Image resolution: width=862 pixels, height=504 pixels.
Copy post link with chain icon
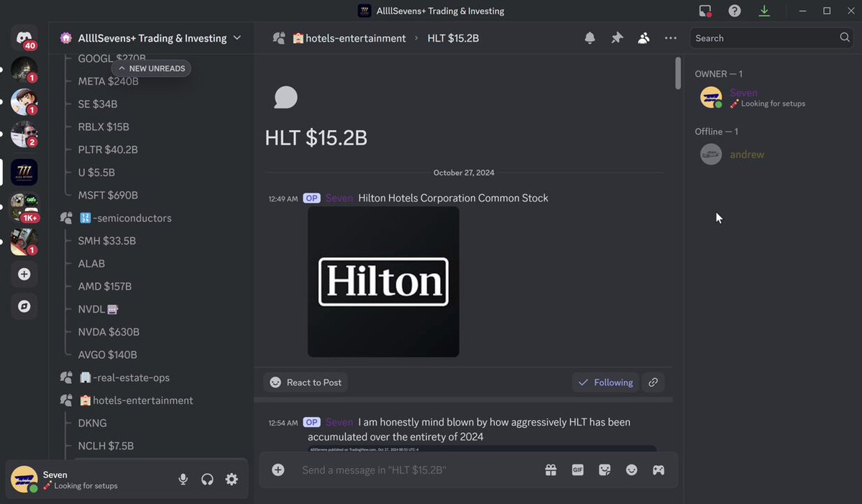coord(653,382)
